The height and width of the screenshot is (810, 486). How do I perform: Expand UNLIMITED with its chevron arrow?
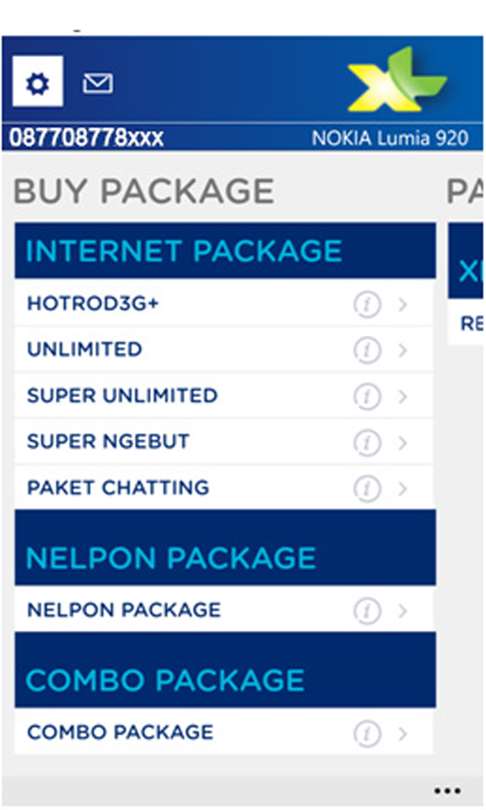(403, 350)
